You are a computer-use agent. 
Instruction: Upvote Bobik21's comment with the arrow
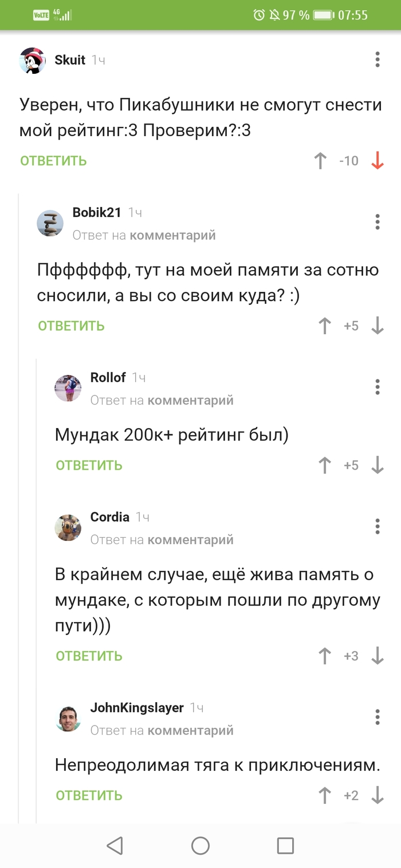pyautogui.click(x=325, y=326)
